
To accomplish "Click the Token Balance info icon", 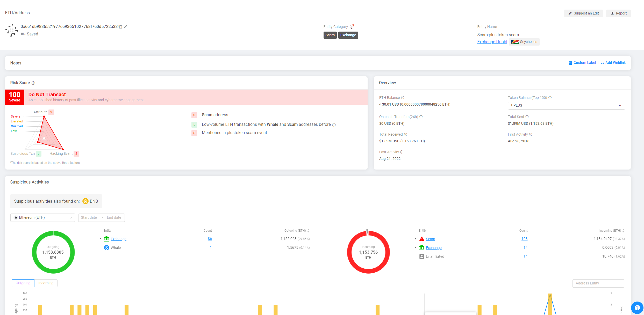I will [550, 98].
